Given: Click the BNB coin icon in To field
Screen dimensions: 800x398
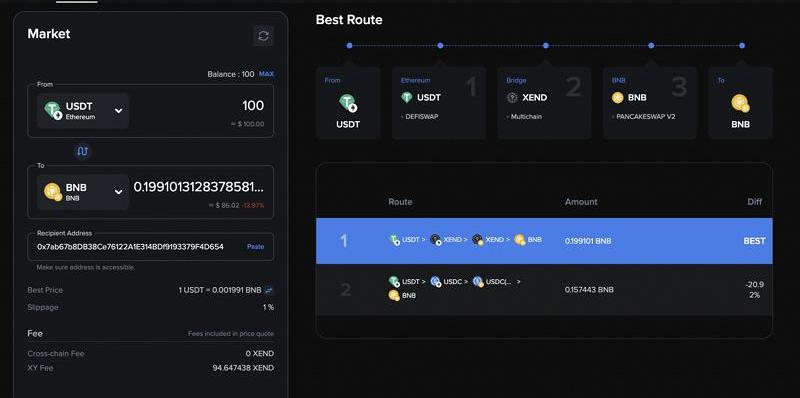Looking at the screenshot, I should [53, 192].
